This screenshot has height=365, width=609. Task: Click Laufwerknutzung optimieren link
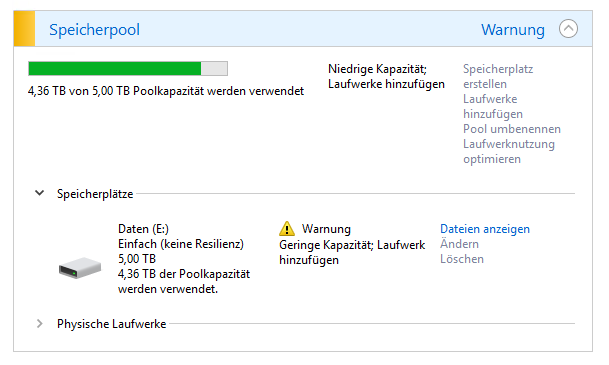pos(509,151)
